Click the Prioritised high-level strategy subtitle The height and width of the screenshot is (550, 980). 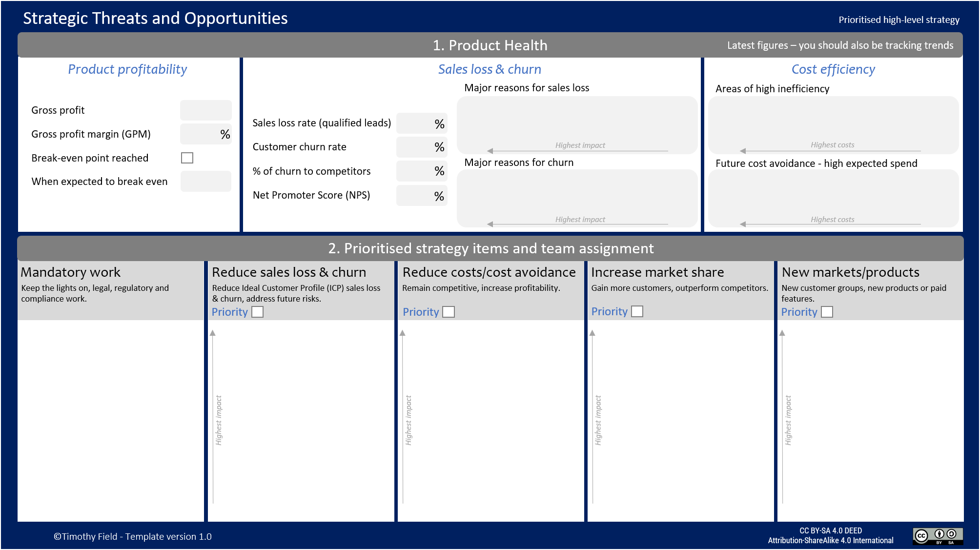click(899, 20)
